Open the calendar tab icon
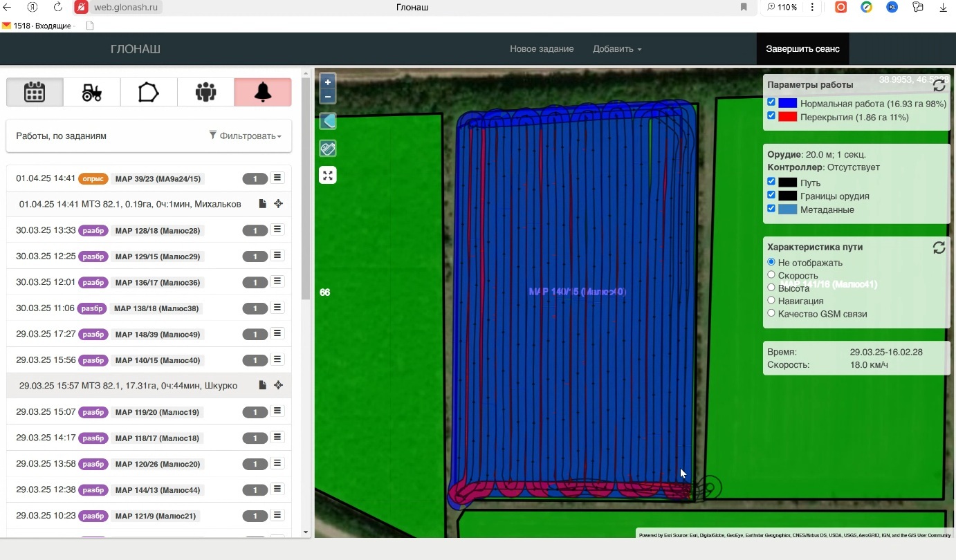 point(35,92)
